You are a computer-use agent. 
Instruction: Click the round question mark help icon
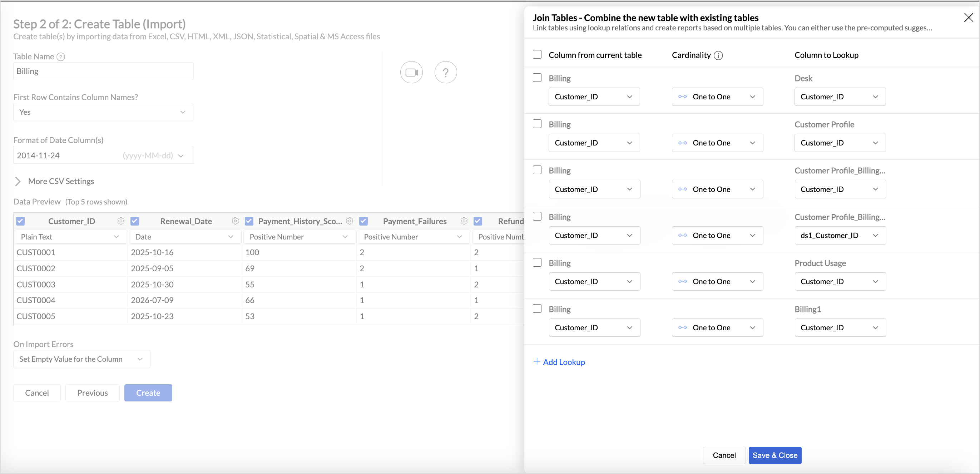click(445, 72)
